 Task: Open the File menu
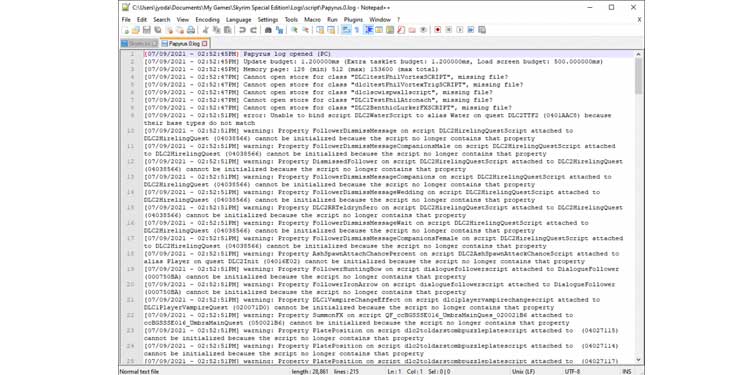tap(126, 20)
